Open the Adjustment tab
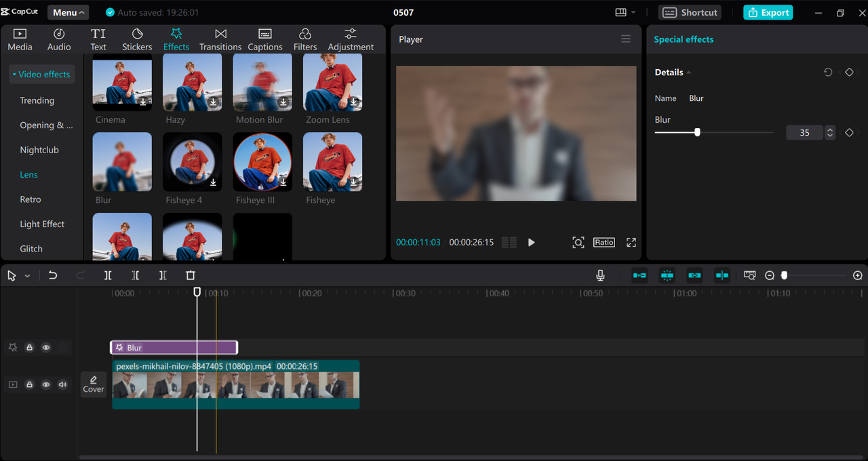 (x=351, y=40)
